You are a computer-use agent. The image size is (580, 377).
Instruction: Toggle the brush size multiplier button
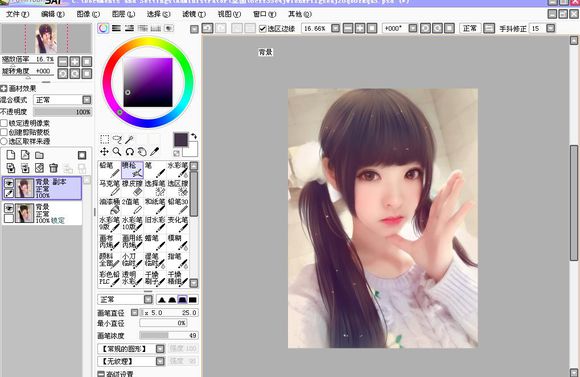pyautogui.click(x=135, y=313)
